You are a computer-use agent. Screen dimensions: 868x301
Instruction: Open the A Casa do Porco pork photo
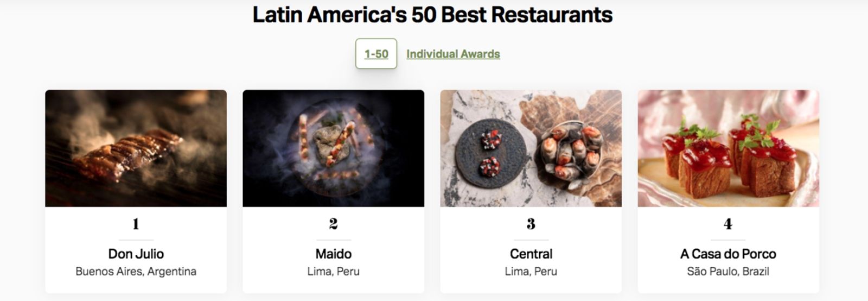[728, 148]
